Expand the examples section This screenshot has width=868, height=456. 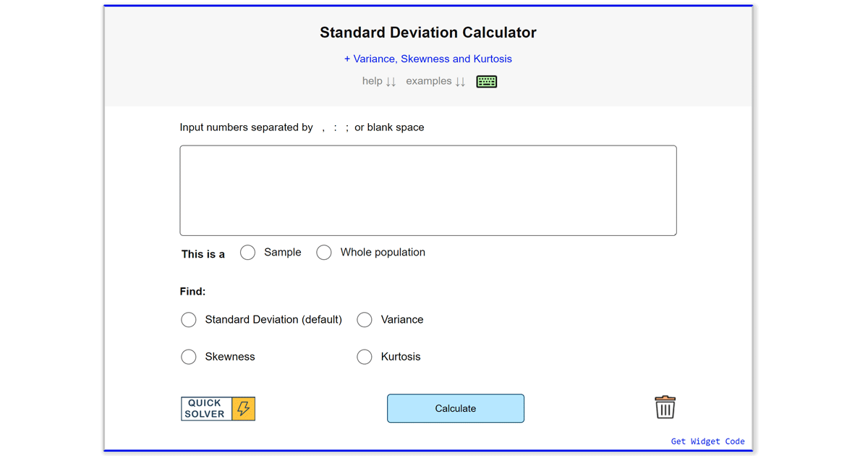(428, 81)
